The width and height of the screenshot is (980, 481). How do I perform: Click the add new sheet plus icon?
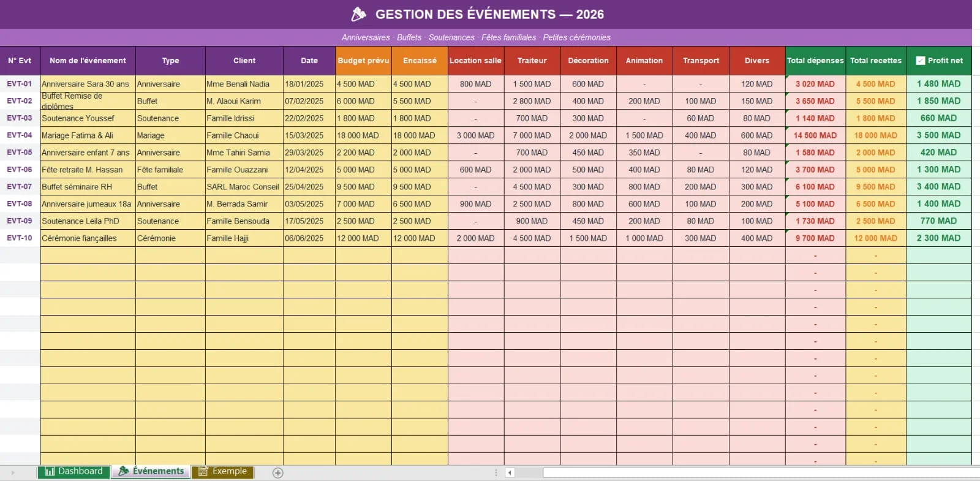(x=277, y=472)
